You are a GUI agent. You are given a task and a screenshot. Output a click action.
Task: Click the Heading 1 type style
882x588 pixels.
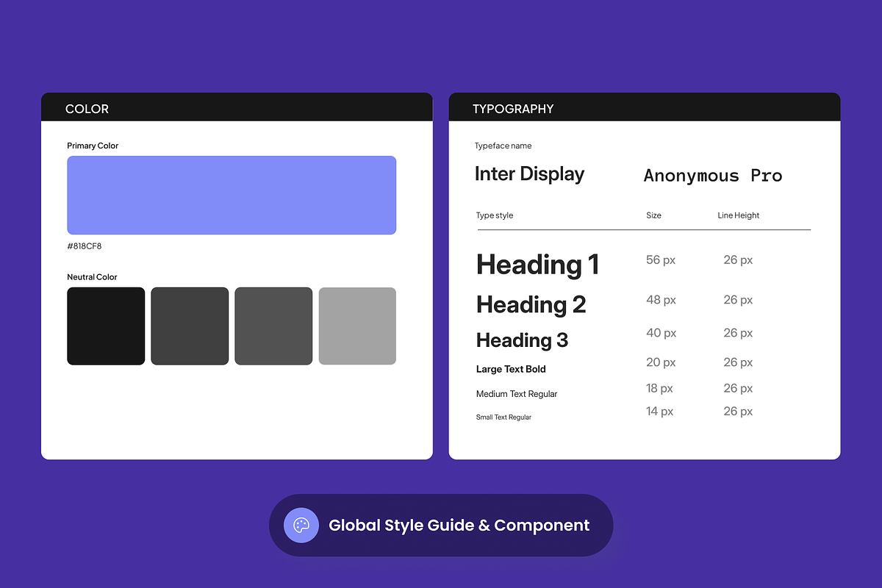click(538, 265)
